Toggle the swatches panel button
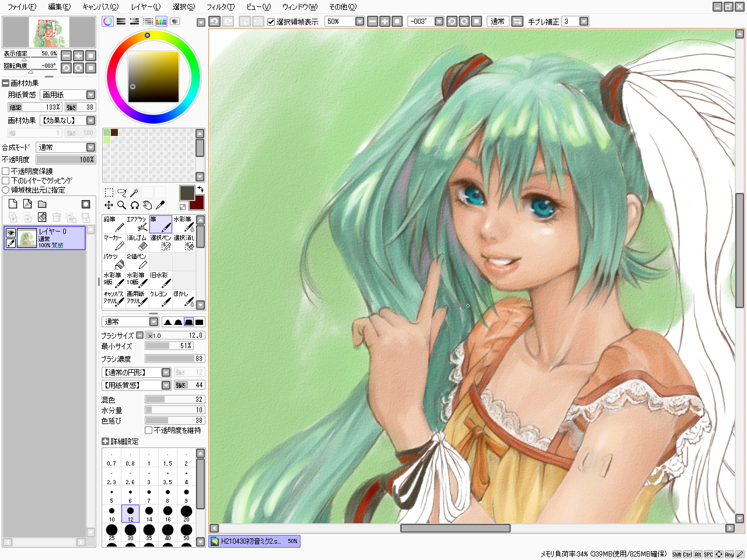 [162, 21]
